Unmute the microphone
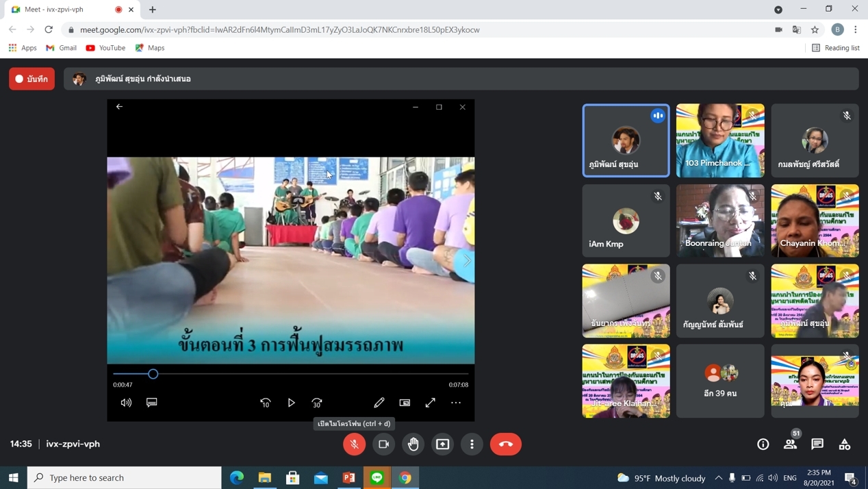Viewport: 868px width, 489px height. click(355, 444)
